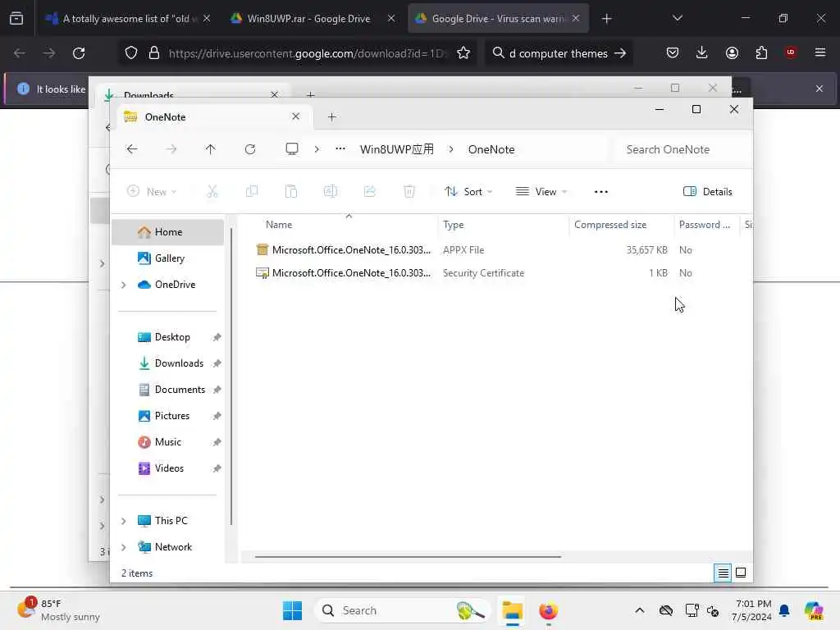
Task: Click the horizontal scrollbar in file list
Action: click(x=409, y=557)
